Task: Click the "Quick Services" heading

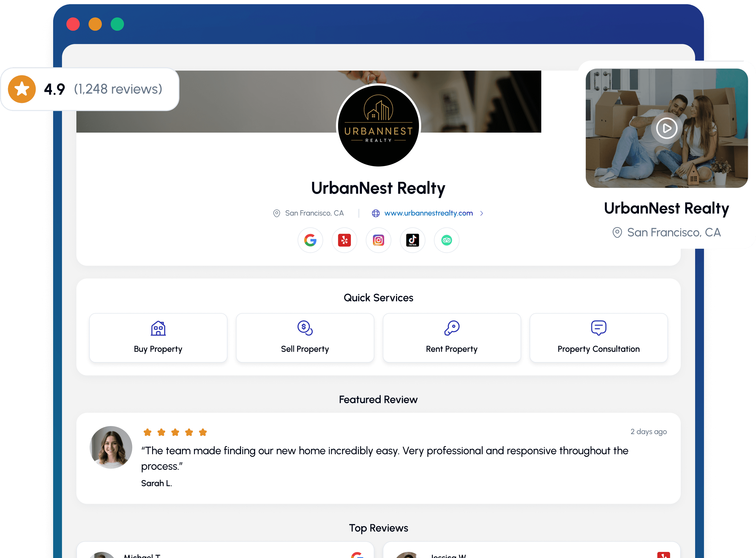Action: click(x=378, y=298)
